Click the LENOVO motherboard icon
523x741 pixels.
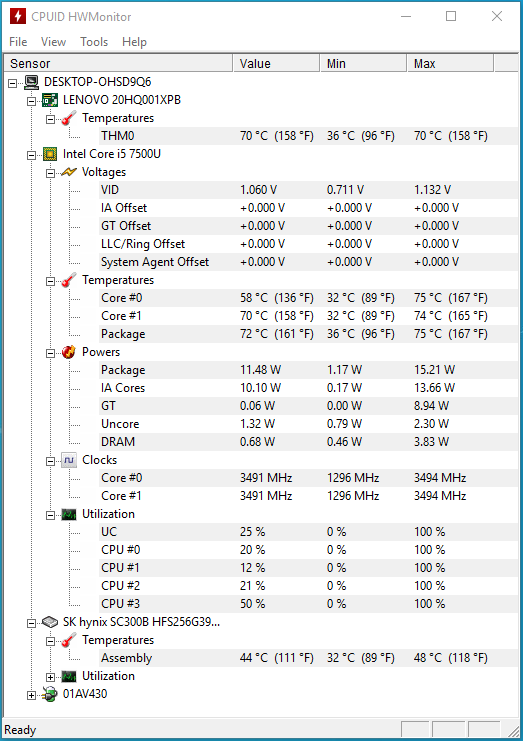point(50,100)
